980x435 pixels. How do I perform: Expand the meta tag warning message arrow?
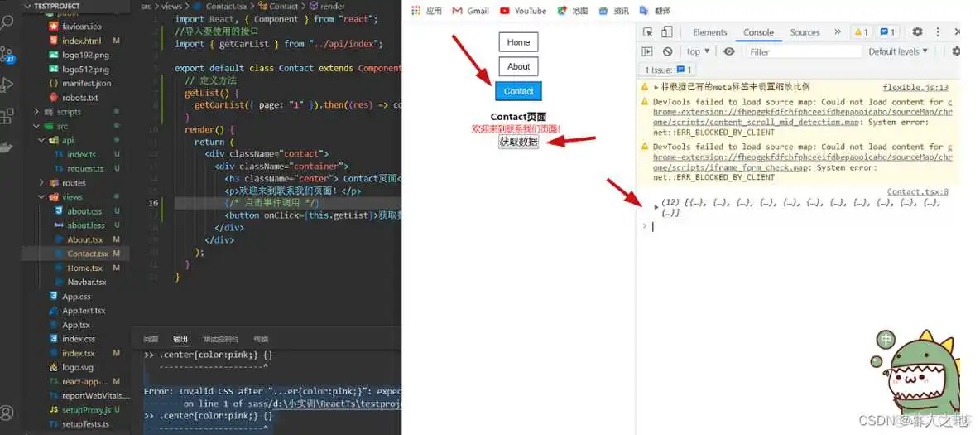click(656, 87)
